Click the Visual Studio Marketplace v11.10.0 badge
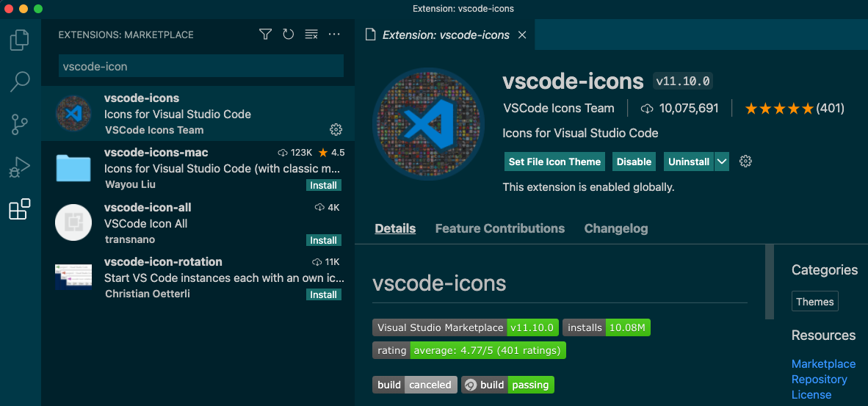The width and height of the screenshot is (868, 406). (x=465, y=327)
